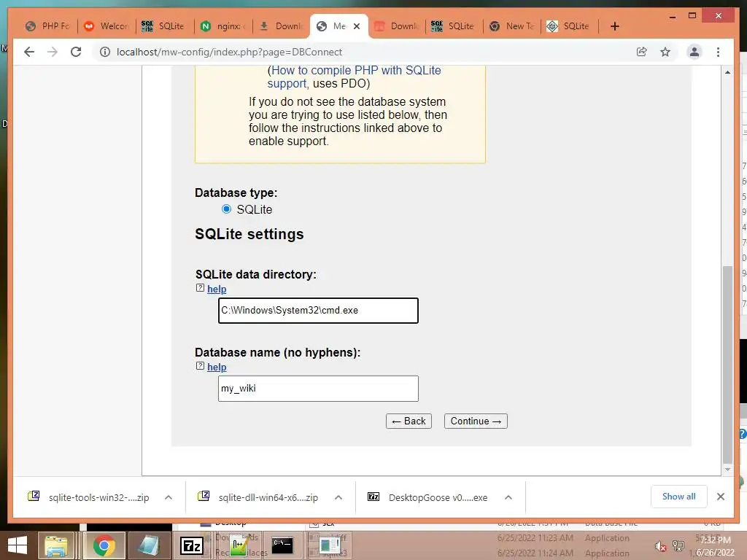Click scrollbar down arrow
Screen dimensions: 747x560
(x=727, y=470)
